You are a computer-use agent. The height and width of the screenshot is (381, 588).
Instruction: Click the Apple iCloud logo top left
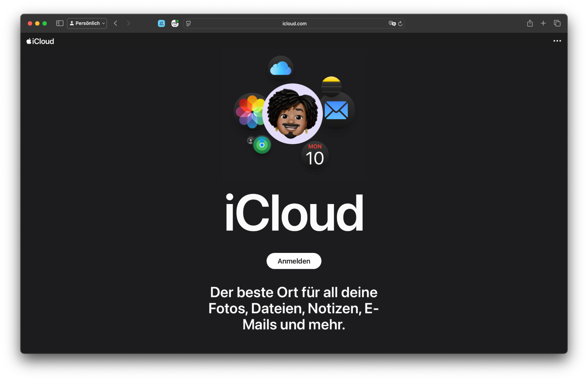tap(40, 41)
